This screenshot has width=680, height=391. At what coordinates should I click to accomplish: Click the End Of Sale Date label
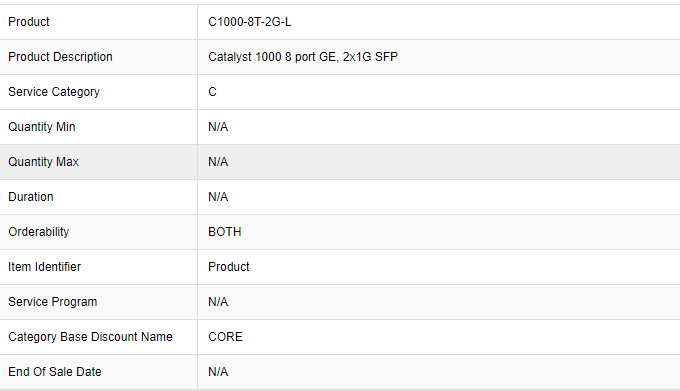(x=55, y=372)
